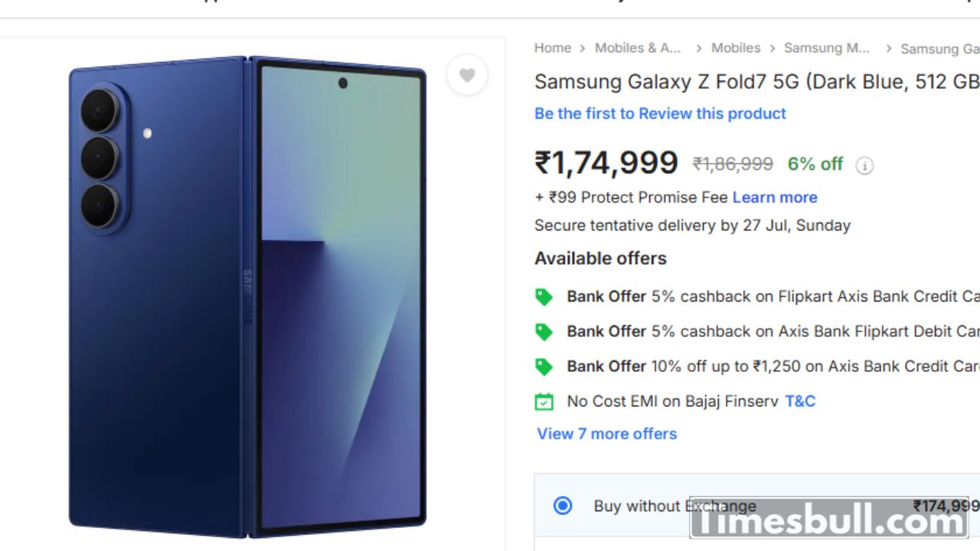Click the third Bank Offer tag icon

click(544, 367)
